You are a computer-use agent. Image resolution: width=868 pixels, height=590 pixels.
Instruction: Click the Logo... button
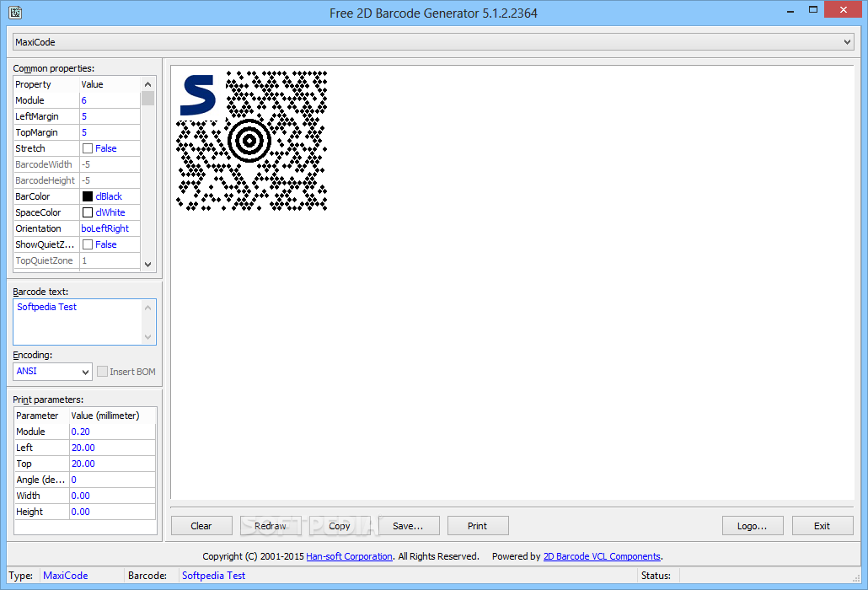pos(753,526)
